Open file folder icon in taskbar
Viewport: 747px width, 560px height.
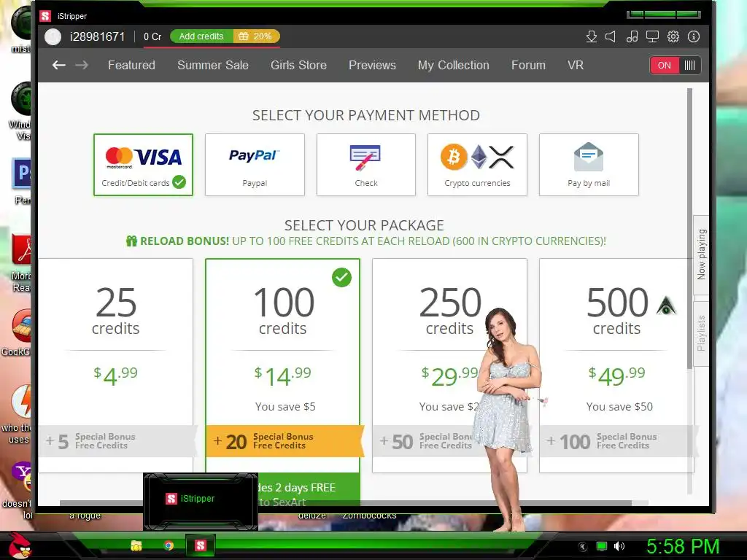pos(136,545)
